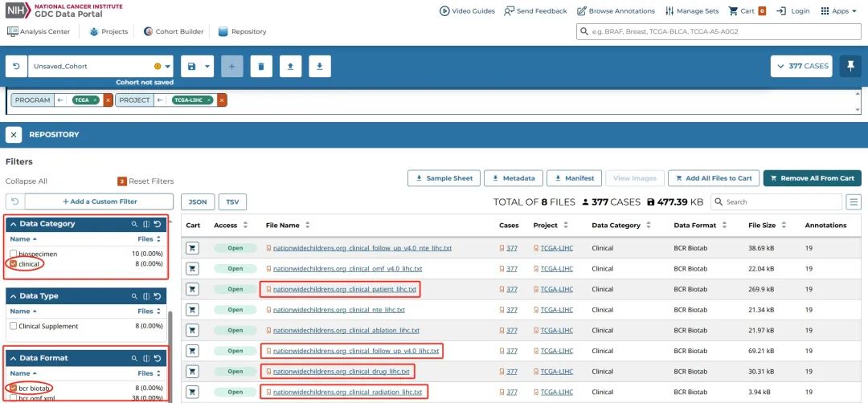Image resolution: width=868 pixels, height=403 pixels.
Task: Click the files table search field
Action: click(x=781, y=202)
